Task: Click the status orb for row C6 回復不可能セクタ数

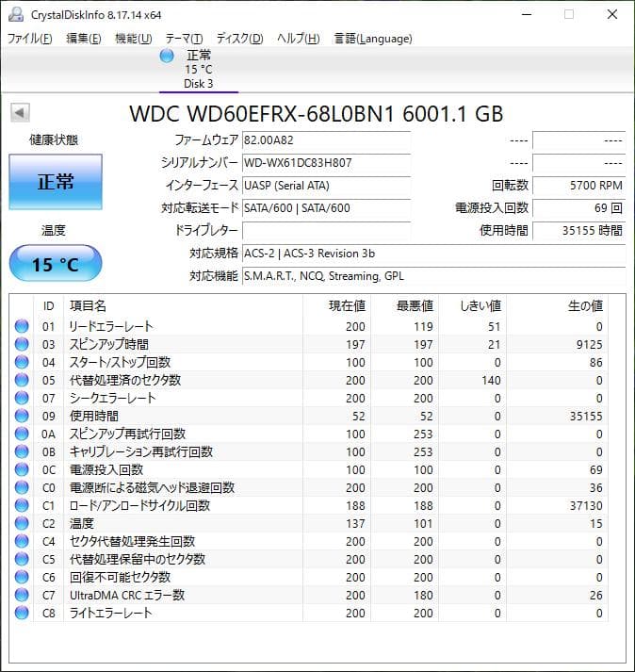Action: click(22, 577)
